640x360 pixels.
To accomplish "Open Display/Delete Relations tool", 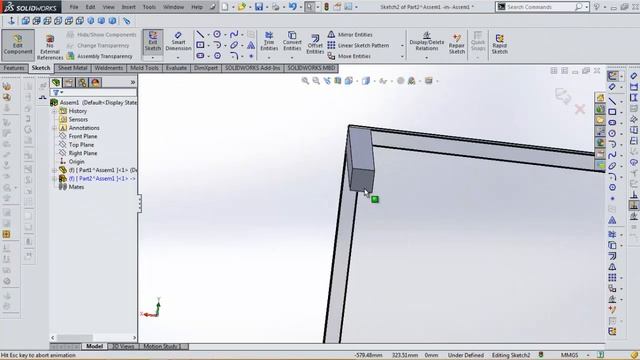I will click(427, 42).
